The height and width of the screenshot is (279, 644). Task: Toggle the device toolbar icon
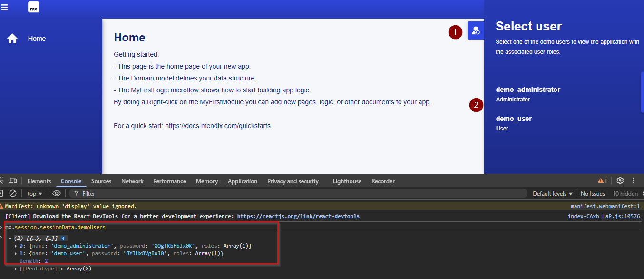click(13, 181)
